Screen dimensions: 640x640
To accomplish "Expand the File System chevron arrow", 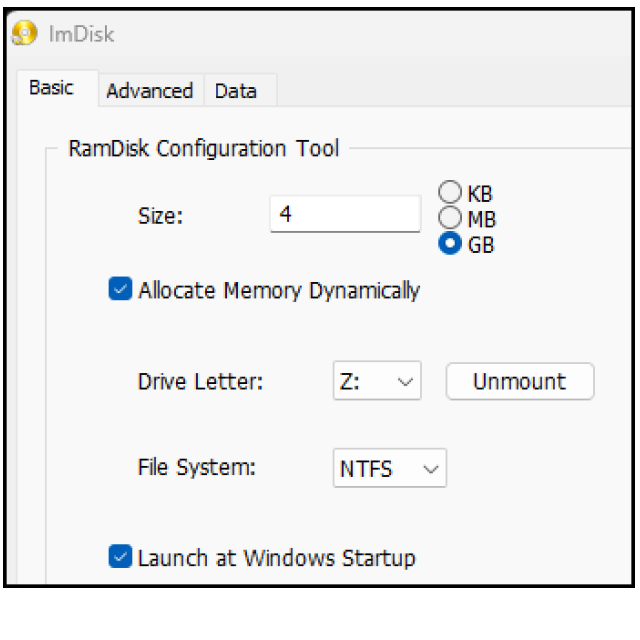I will click(431, 469).
